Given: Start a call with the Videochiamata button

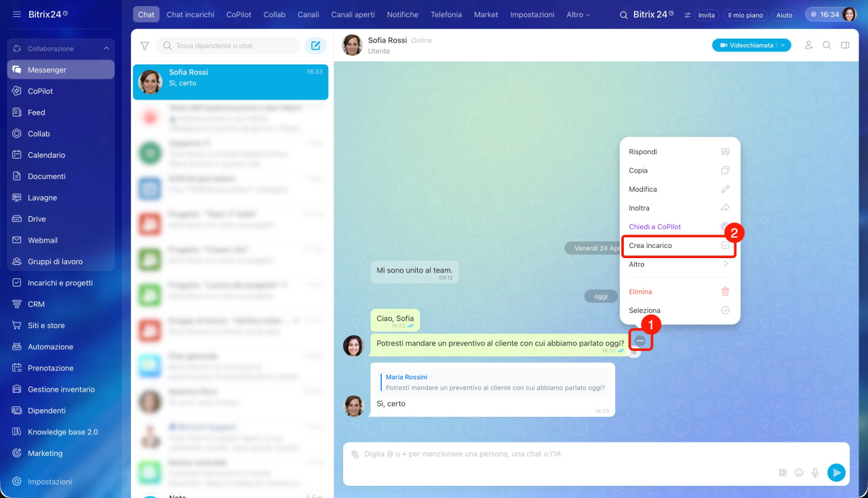Looking at the screenshot, I should tap(745, 45).
